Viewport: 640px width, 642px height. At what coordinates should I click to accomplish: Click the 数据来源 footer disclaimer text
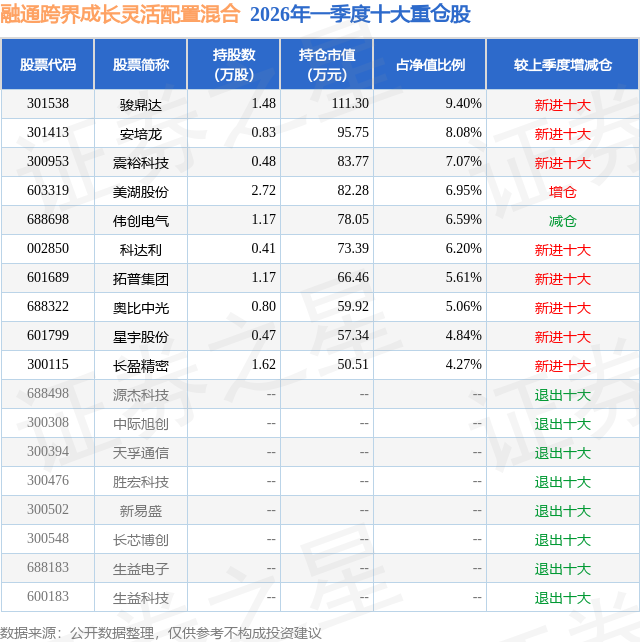tap(161, 633)
